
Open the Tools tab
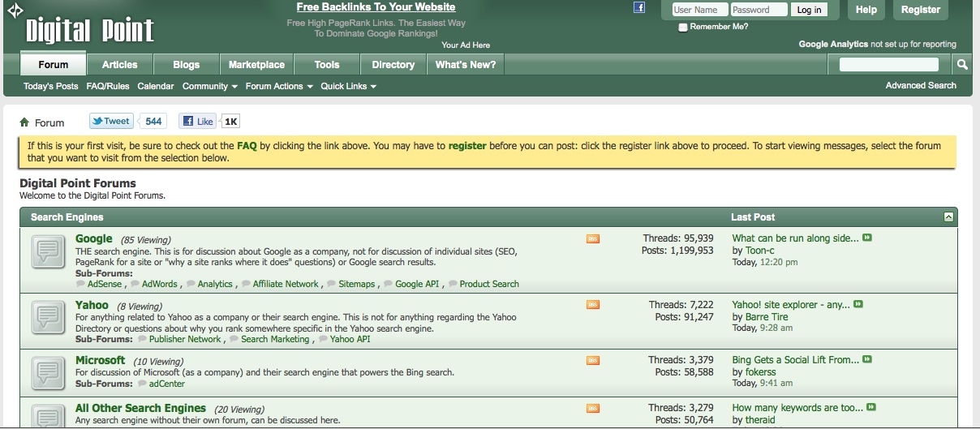point(327,65)
